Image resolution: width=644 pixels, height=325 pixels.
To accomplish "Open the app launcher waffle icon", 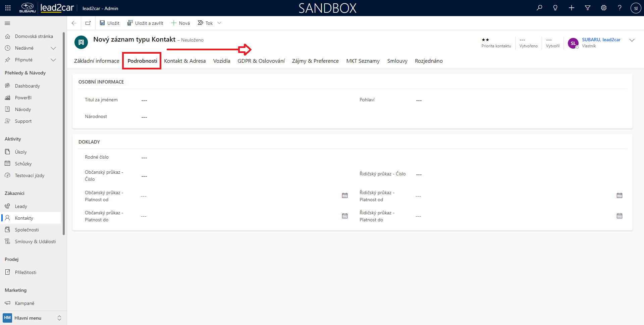I will pyautogui.click(x=8, y=8).
